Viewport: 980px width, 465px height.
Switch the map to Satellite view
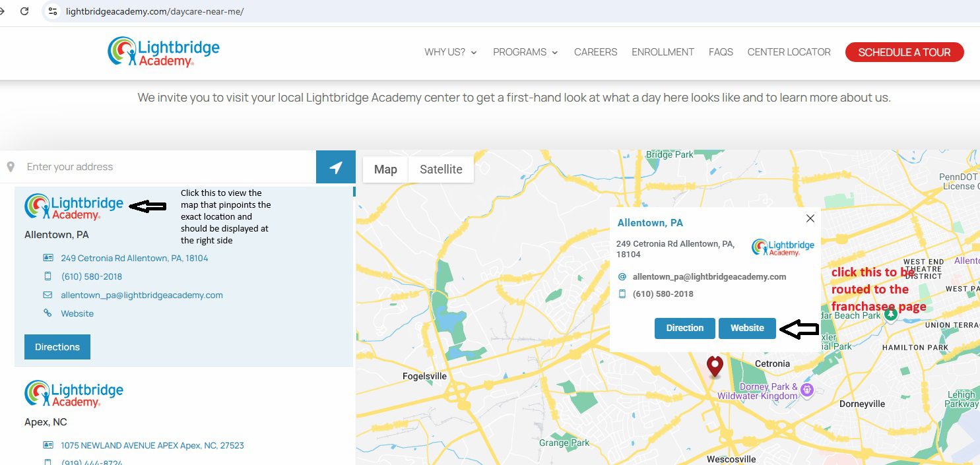click(441, 170)
